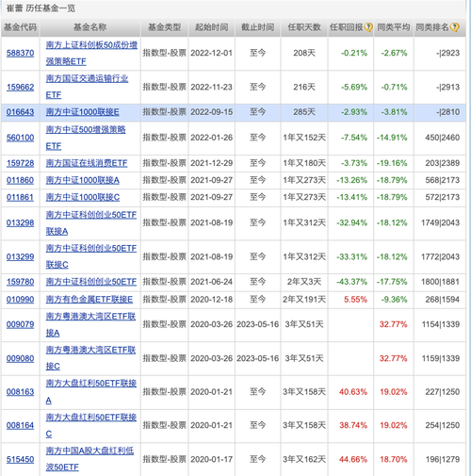Open fund code 560100 link
This screenshot has width=471, height=476.
coord(21,138)
